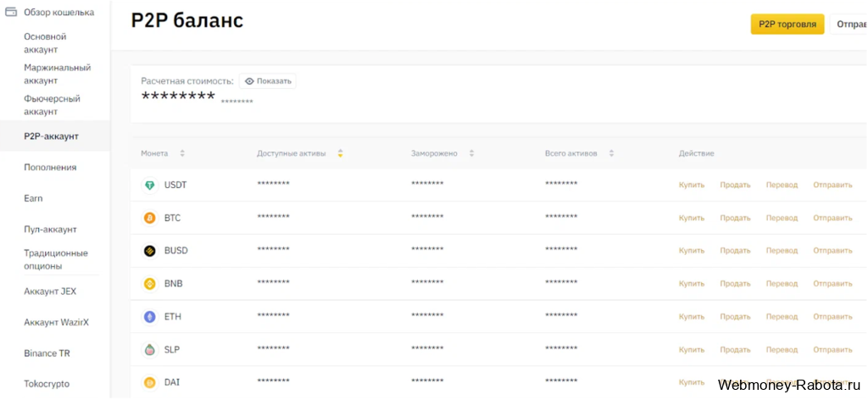Click Продать in SLP row
The height and width of the screenshot is (400, 868).
pos(735,350)
